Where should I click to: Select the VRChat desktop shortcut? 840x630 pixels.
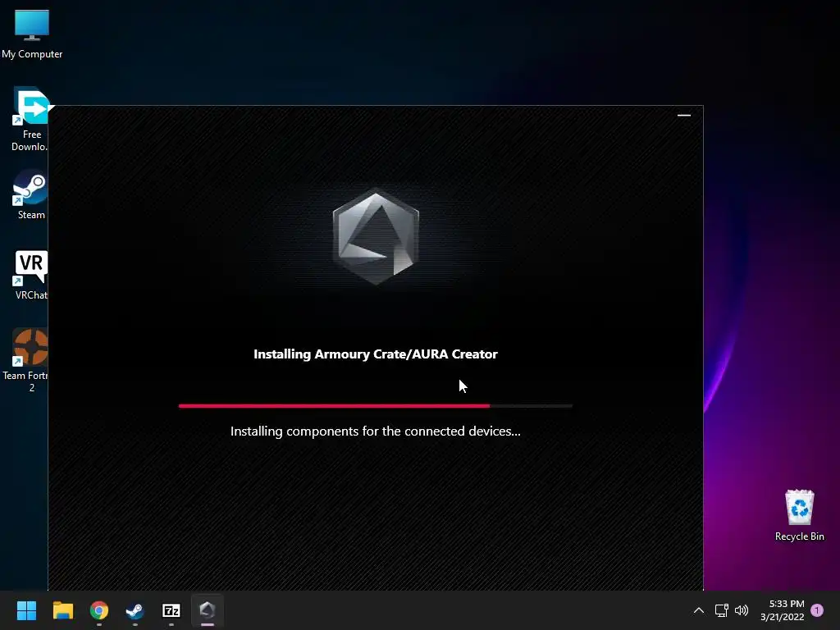click(30, 274)
